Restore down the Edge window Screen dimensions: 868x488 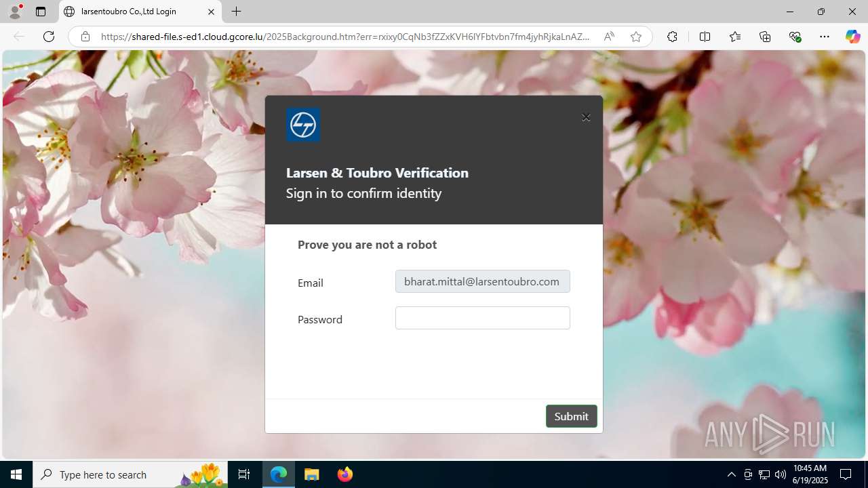pos(821,12)
